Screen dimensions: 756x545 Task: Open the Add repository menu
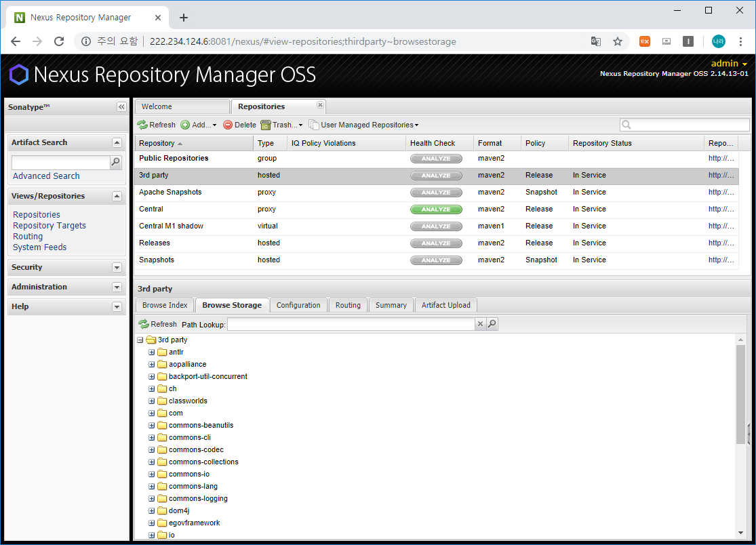tap(199, 125)
